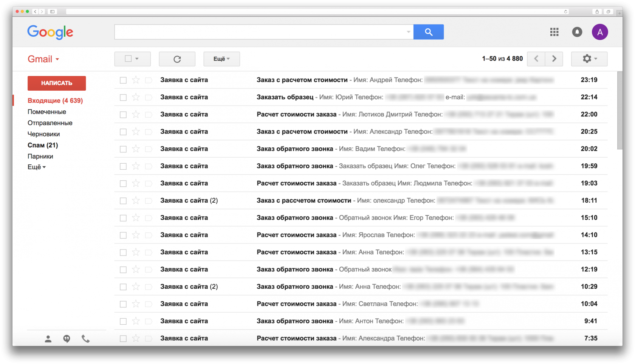Go to the previous page of emails
The image size is (635, 364).
point(536,59)
